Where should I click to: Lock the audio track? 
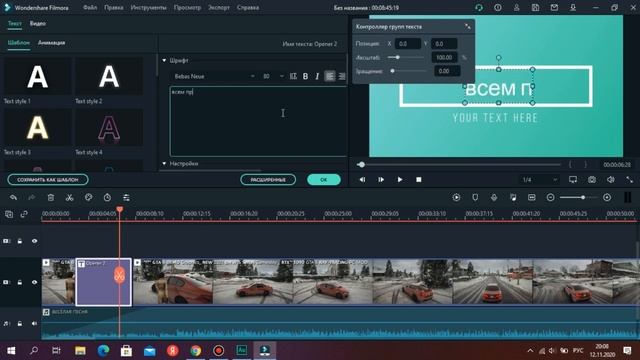pos(20,323)
